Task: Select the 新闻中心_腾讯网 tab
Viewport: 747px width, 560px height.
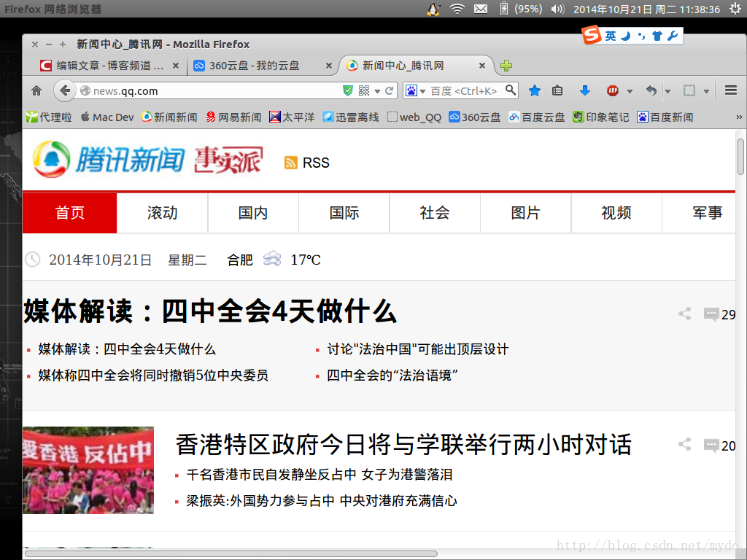Action: 417,66
